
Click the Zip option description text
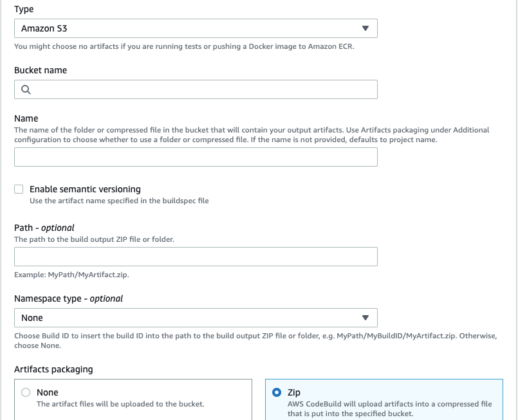(x=389, y=408)
